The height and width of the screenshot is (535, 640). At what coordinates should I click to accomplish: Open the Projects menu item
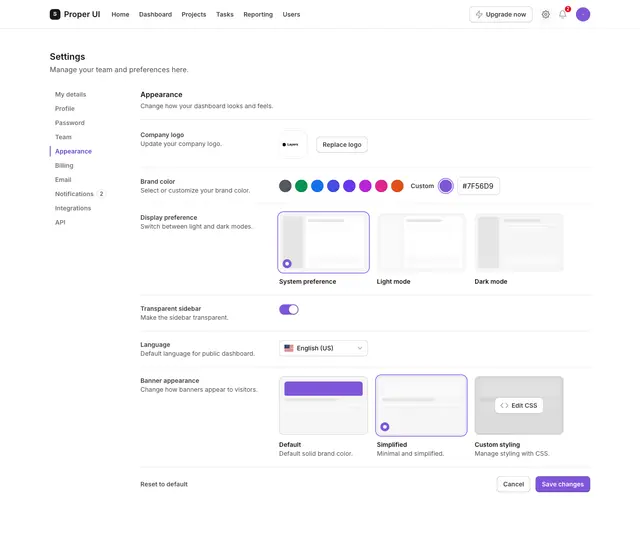click(x=194, y=15)
